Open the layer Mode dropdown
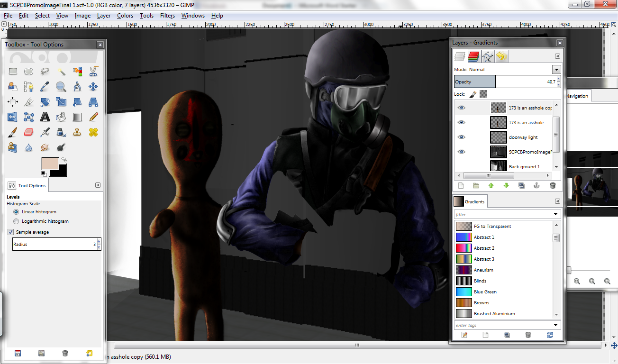This screenshot has height=364, width=618. (x=556, y=70)
